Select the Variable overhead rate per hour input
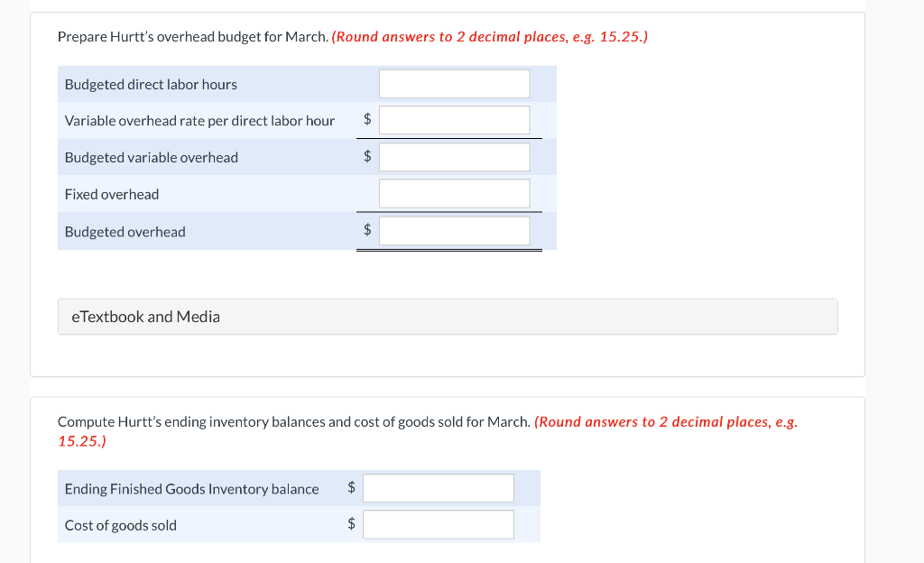 [455, 120]
